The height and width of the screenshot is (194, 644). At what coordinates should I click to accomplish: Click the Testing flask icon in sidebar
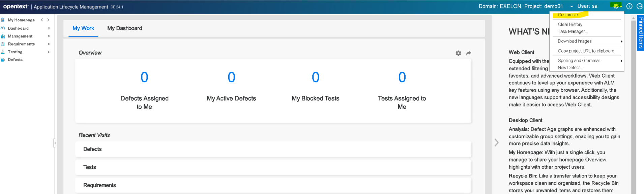pyautogui.click(x=3, y=52)
